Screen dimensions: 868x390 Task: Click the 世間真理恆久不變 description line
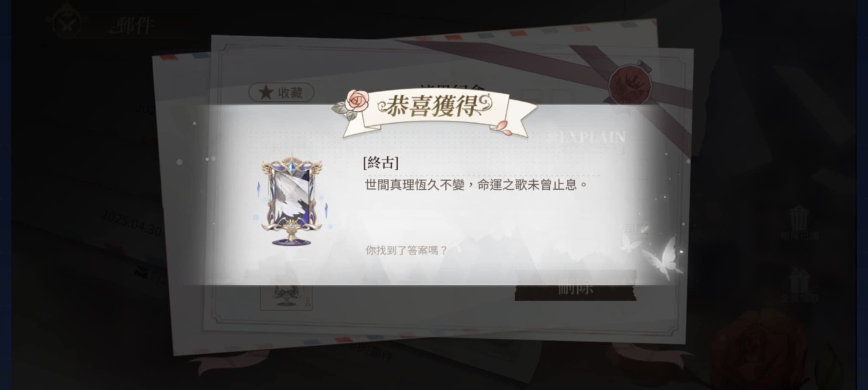(x=476, y=185)
